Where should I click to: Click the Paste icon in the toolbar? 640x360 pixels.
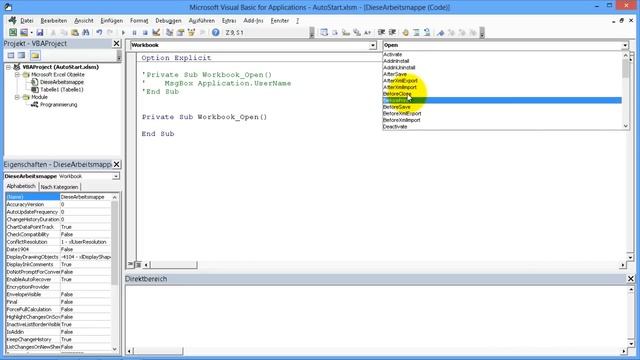(75, 33)
